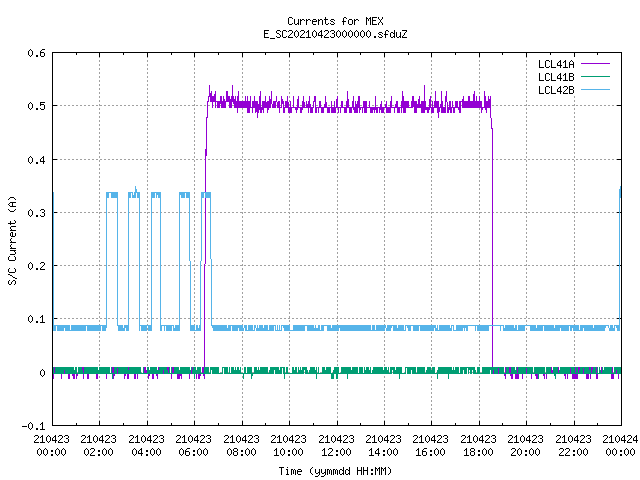Click the purple LCL41A legend line sample
Viewport: 640px width, 480px height.
(595, 64)
